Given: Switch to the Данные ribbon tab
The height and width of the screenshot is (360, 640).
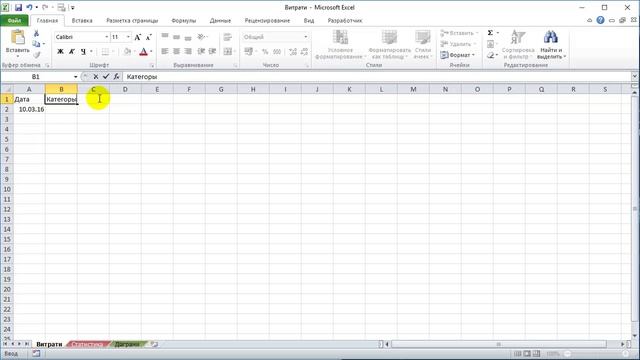Looking at the screenshot, I should pos(220,20).
